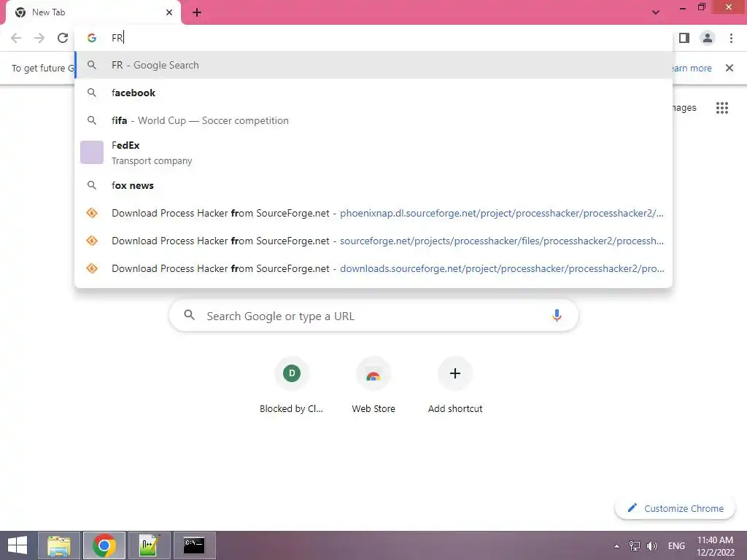Image resolution: width=747 pixels, height=560 pixels.
Task: Open the downloads.sourceforge.net Process Hacker suggestion
Action: pos(373,268)
